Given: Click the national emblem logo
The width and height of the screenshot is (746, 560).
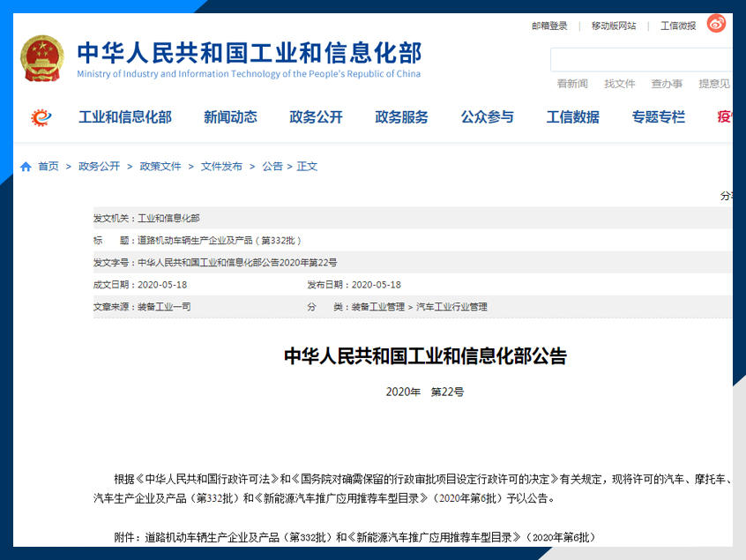Looking at the screenshot, I should click(42, 59).
